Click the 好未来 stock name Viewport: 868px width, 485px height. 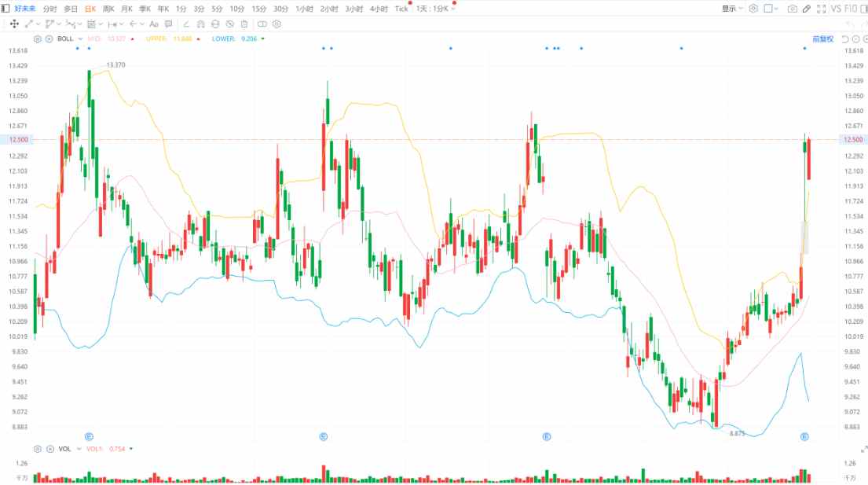coord(25,9)
